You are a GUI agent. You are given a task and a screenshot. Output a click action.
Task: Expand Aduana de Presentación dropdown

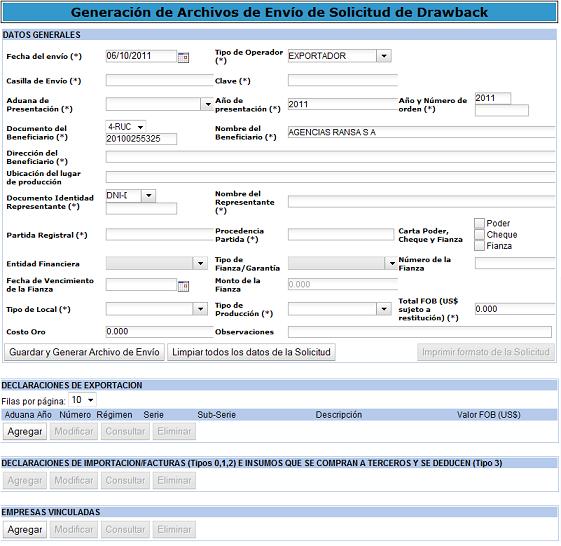[207, 104]
